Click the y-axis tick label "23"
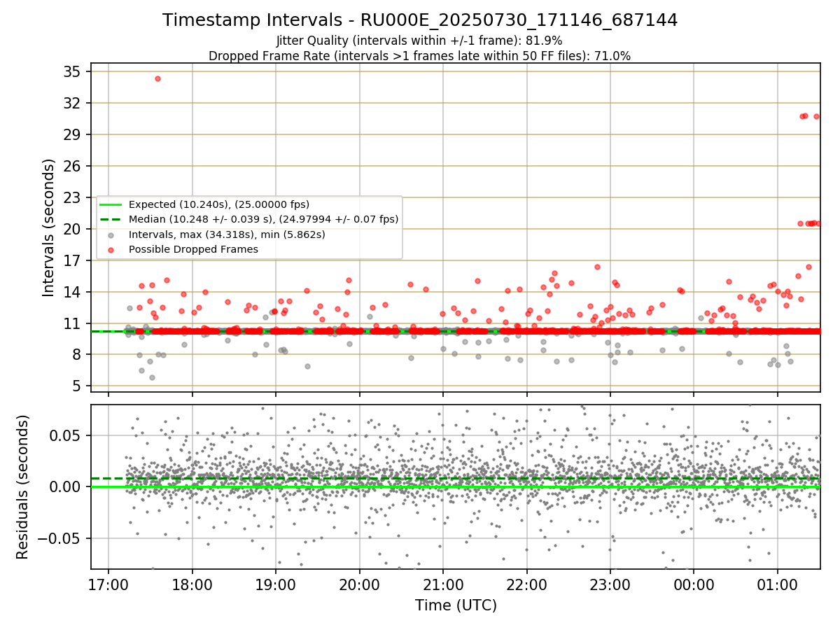This screenshot has width=840, height=630. pos(71,197)
